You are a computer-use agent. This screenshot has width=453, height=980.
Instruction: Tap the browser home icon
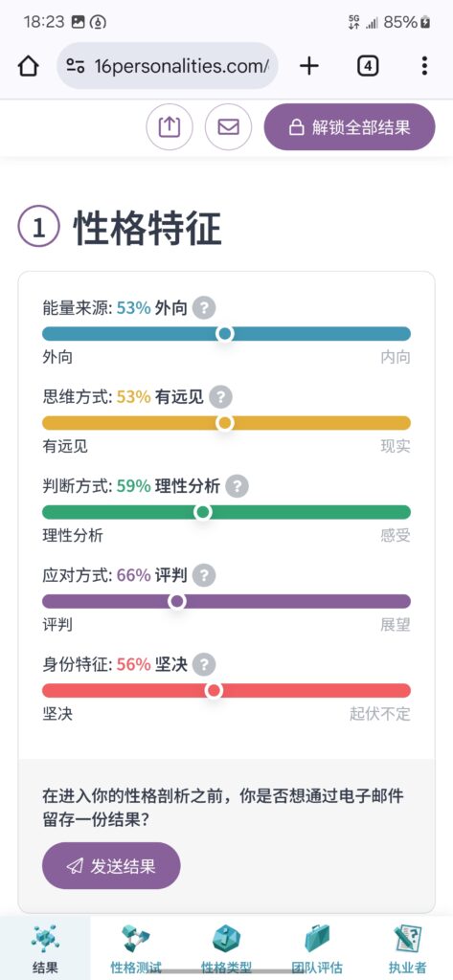click(28, 66)
